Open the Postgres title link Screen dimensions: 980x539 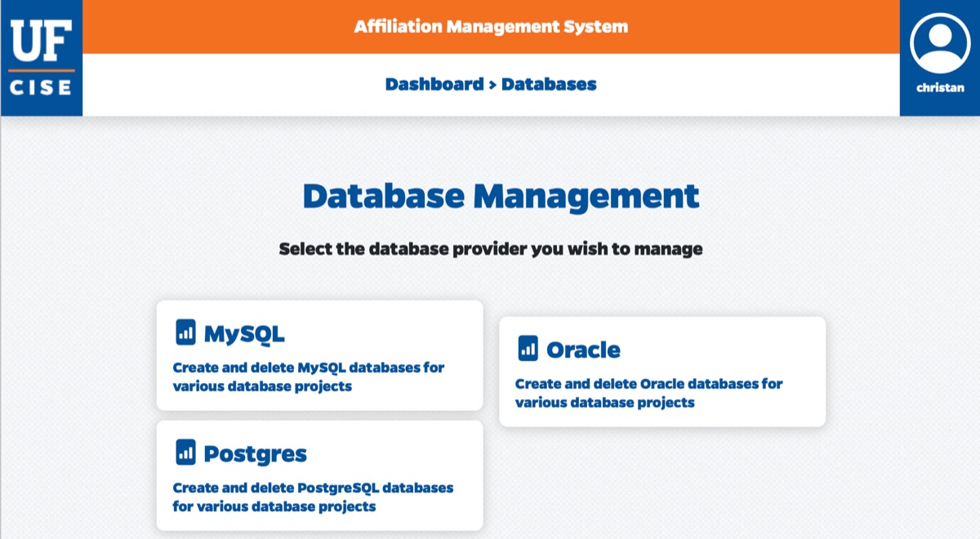pyautogui.click(x=255, y=453)
